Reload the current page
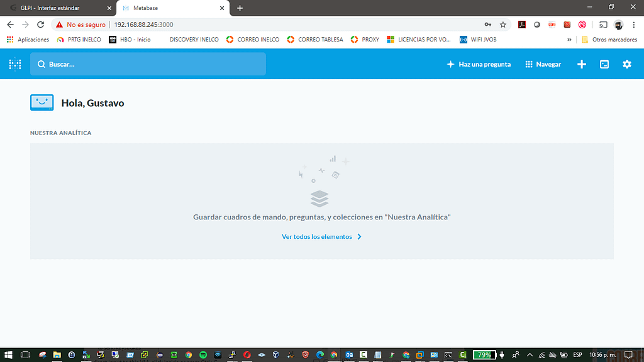 tap(40, 25)
